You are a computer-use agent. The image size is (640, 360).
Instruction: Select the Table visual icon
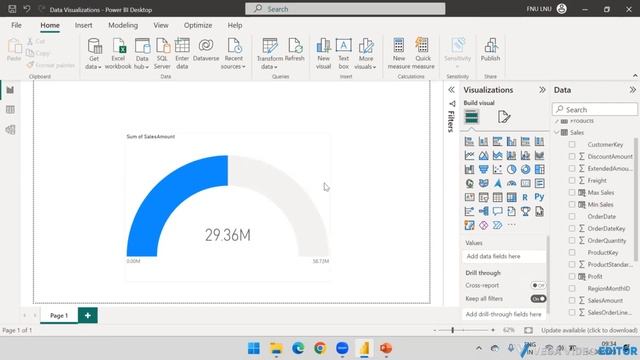pos(497,198)
